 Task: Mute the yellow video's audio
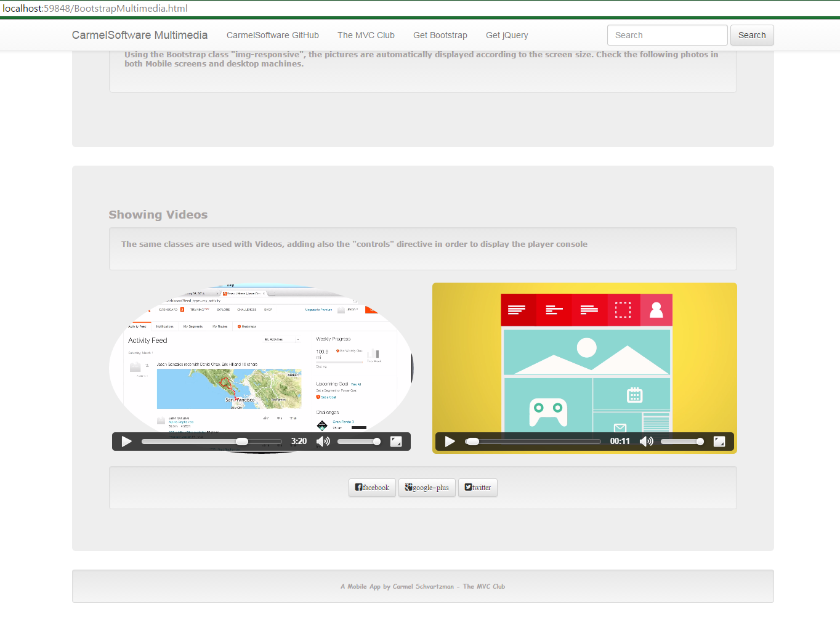point(646,441)
